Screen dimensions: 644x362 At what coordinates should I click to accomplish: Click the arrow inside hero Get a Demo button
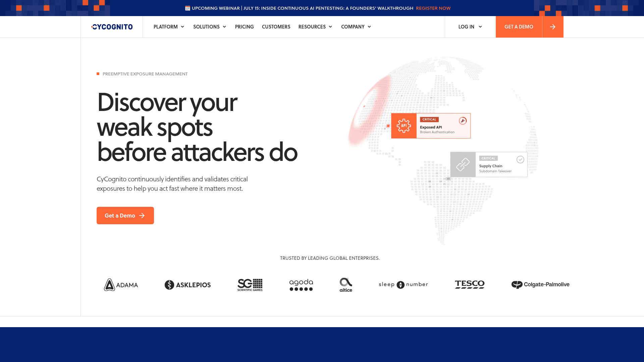tap(142, 216)
